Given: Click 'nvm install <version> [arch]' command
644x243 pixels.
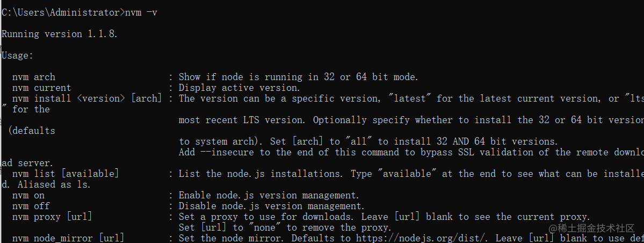Looking at the screenshot, I should (x=87, y=98).
